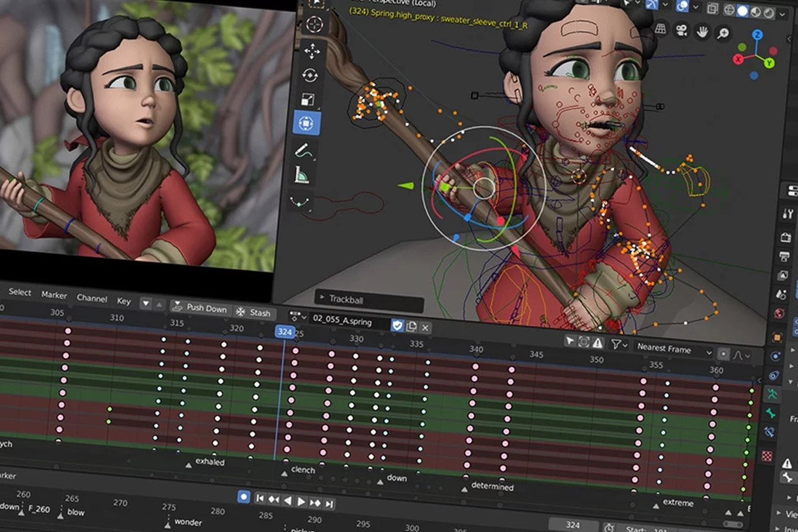Select the Annotate pencil tool
The width and height of the screenshot is (798, 532).
[302, 150]
